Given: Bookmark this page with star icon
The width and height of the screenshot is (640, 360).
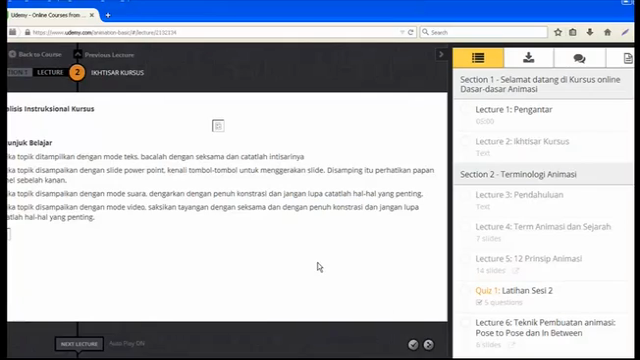Looking at the screenshot, I should click(558, 32).
